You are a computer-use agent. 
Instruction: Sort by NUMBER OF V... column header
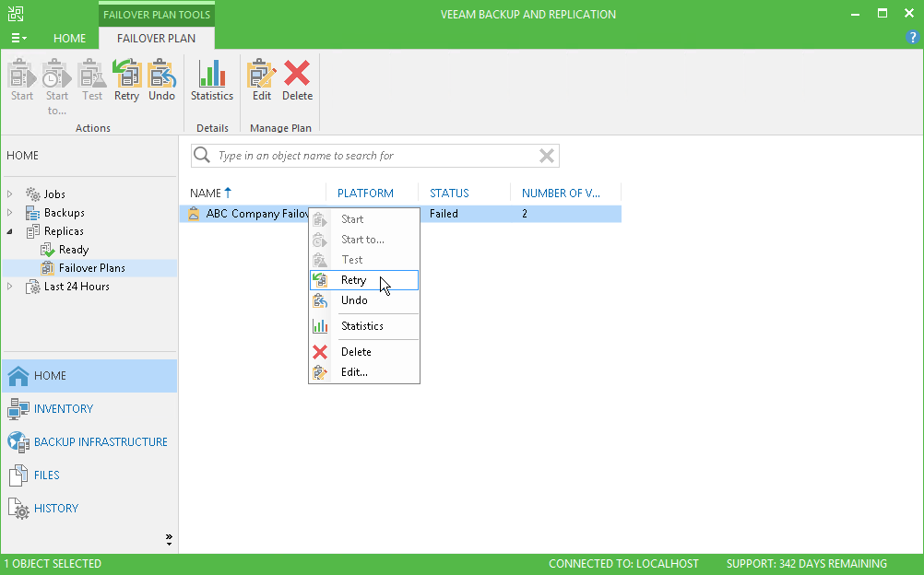click(561, 194)
